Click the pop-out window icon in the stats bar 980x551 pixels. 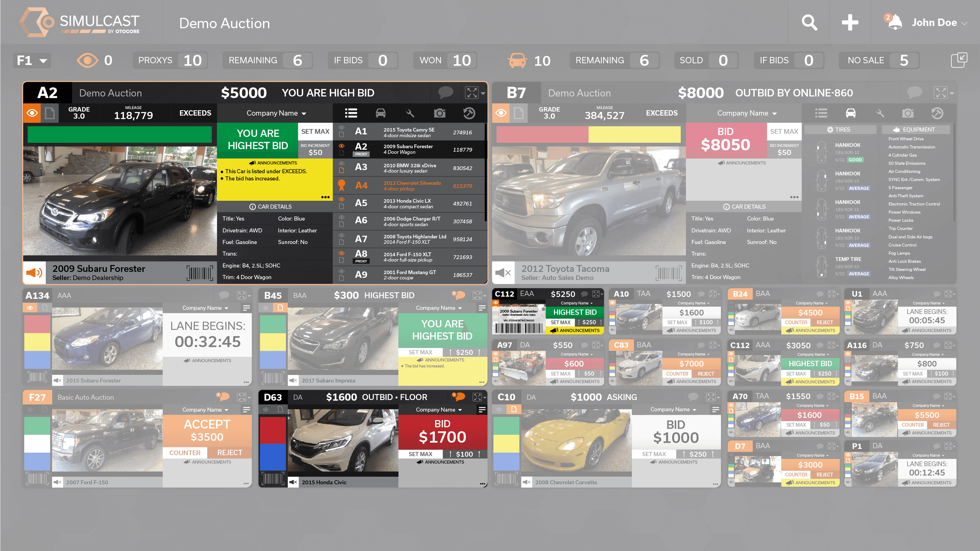[x=959, y=60]
